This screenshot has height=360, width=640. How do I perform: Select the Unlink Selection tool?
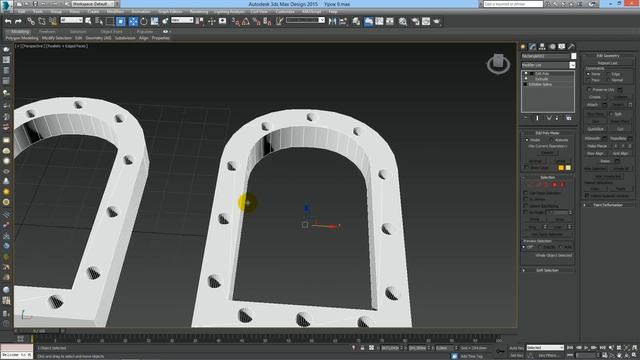[x=42, y=21]
